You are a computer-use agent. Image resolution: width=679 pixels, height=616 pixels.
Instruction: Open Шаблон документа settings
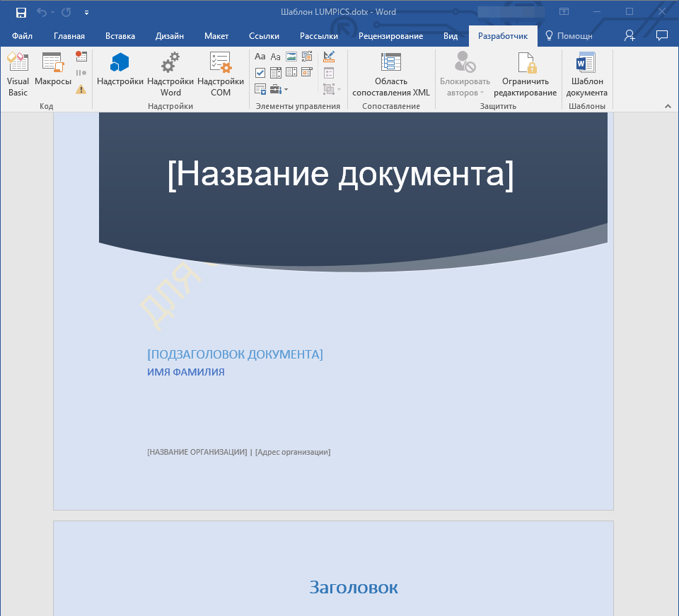[586, 74]
